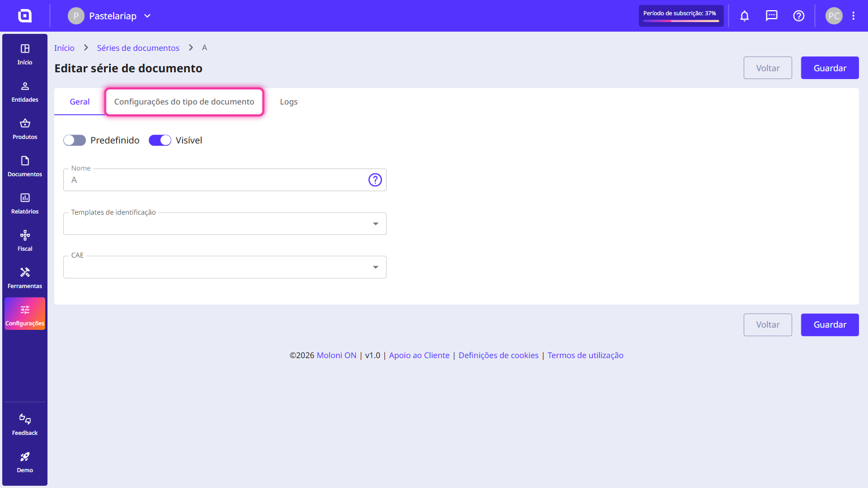The width and height of the screenshot is (868, 488).
Task: Click the breadcrumb item A
Action: (x=205, y=48)
